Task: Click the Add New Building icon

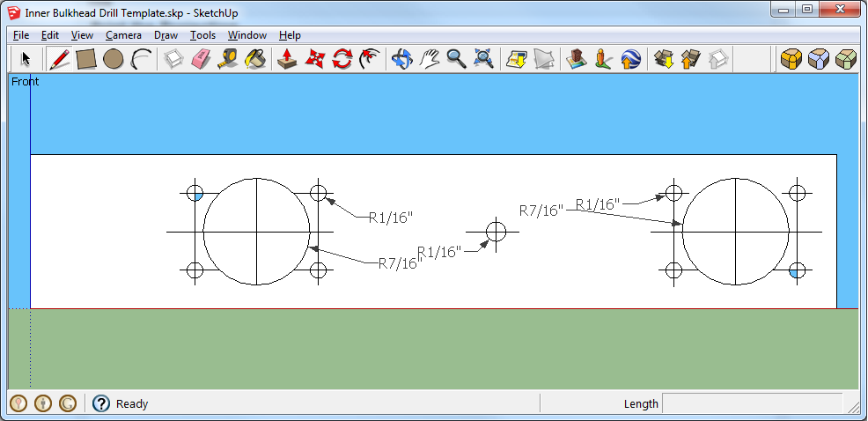Action: (x=577, y=59)
